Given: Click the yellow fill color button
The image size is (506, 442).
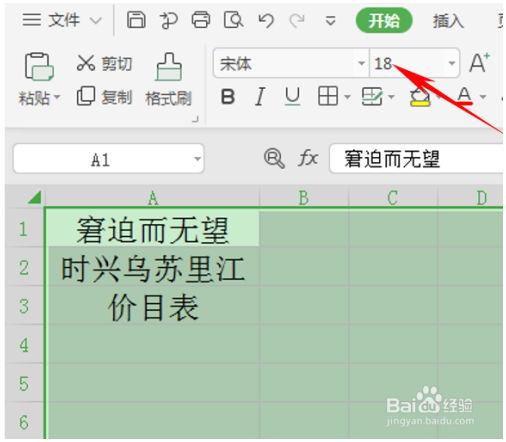Looking at the screenshot, I should pos(420,97).
